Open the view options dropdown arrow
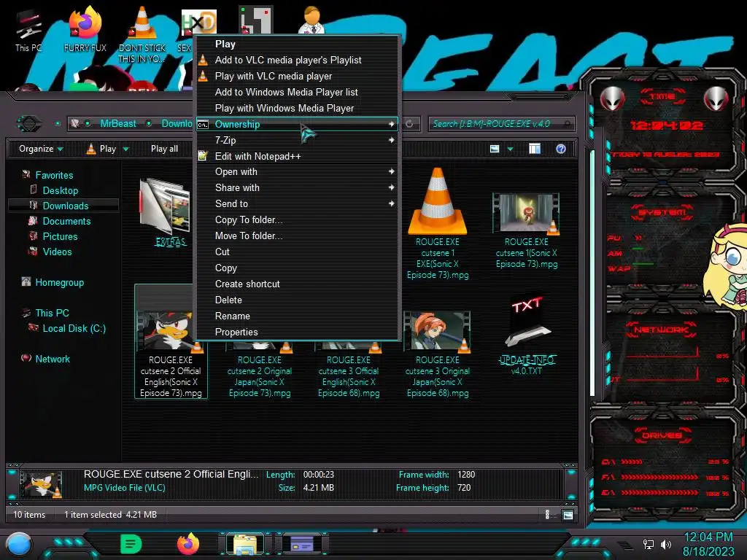Screen dimensions: 747x560 coord(510,149)
